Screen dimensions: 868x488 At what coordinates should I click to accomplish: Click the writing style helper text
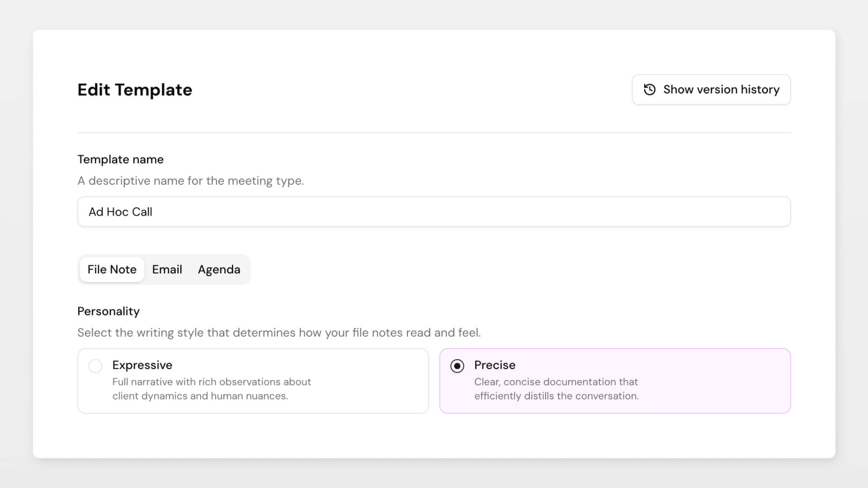(279, 333)
